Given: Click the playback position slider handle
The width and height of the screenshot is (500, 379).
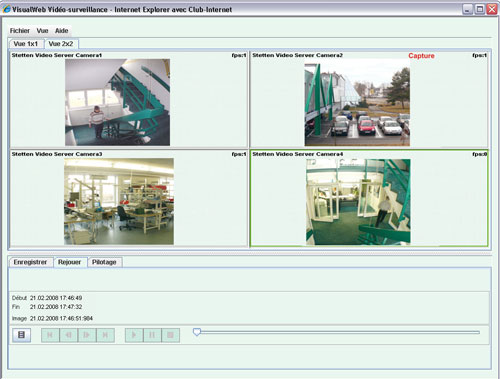Looking at the screenshot, I should (197, 332).
